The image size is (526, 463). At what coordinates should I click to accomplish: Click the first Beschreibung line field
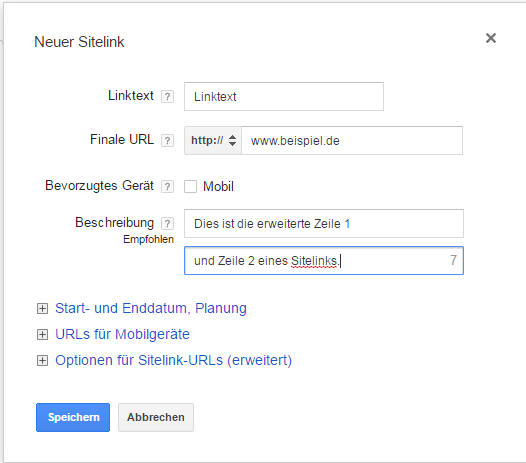(324, 223)
